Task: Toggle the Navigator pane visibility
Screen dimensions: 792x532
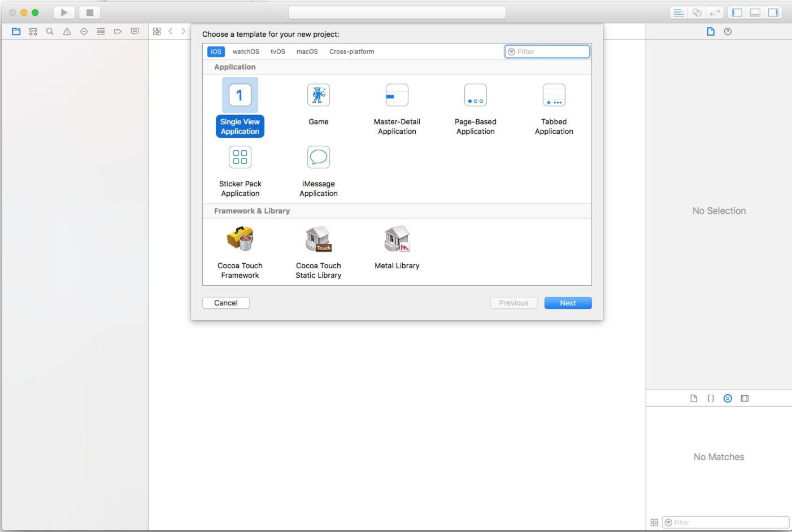Action: point(737,12)
